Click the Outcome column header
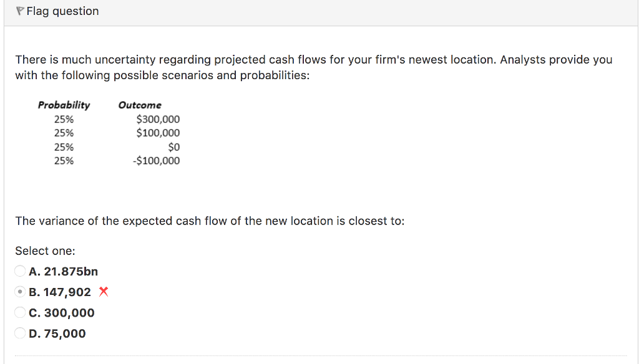This screenshot has width=639, height=364. (140, 105)
